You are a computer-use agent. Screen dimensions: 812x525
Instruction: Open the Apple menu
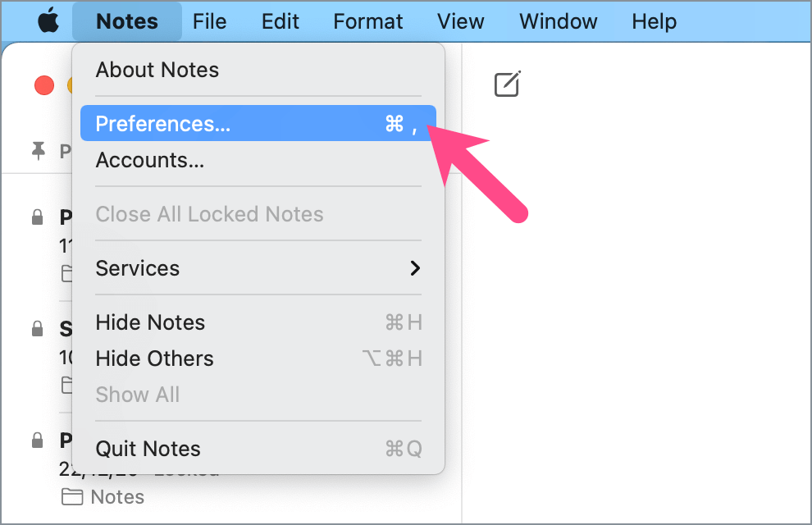(x=48, y=21)
